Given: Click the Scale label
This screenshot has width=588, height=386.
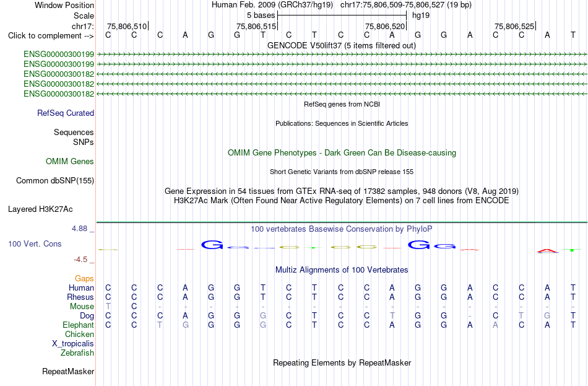Looking at the screenshot, I should coord(84,15).
